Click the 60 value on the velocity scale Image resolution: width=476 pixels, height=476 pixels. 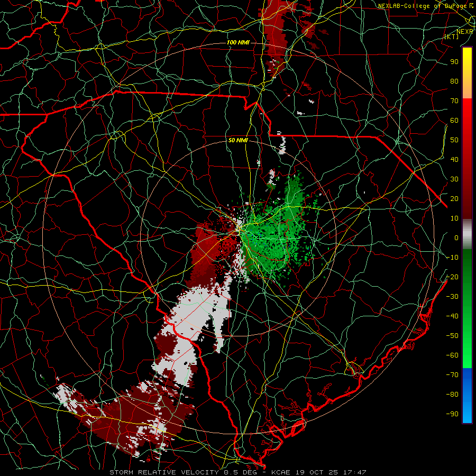coord(454,120)
